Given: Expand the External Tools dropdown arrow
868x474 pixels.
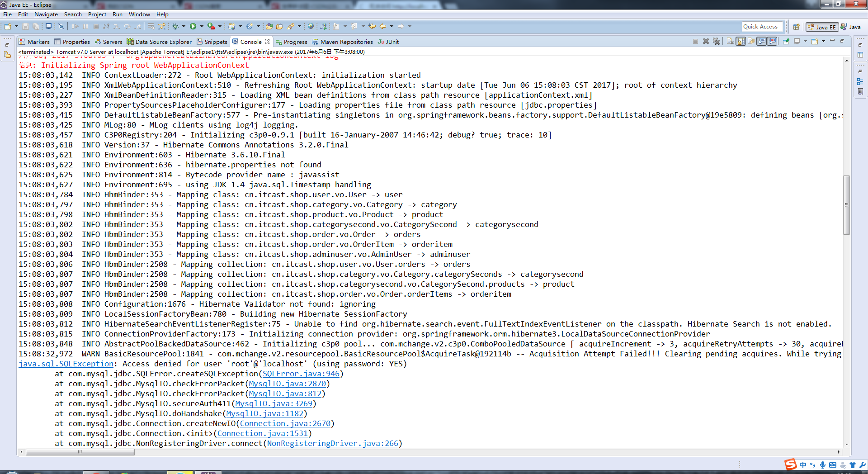Looking at the screenshot, I should (220, 26).
